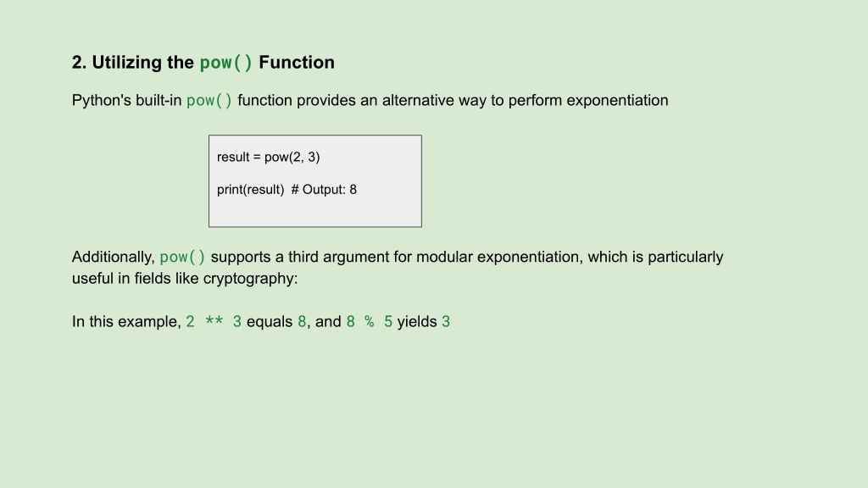
Task: Click the "print(result)" code text
Action: (x=250, y=189)
